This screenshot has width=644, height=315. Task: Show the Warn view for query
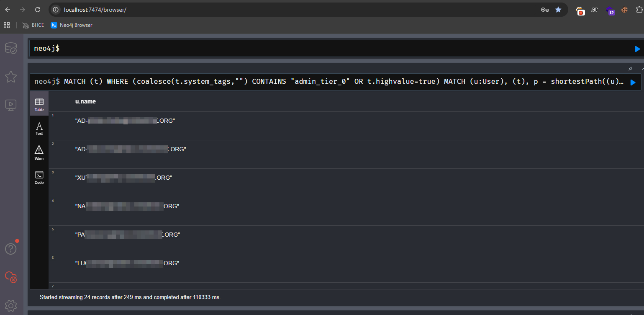click(x=39, y=153)
